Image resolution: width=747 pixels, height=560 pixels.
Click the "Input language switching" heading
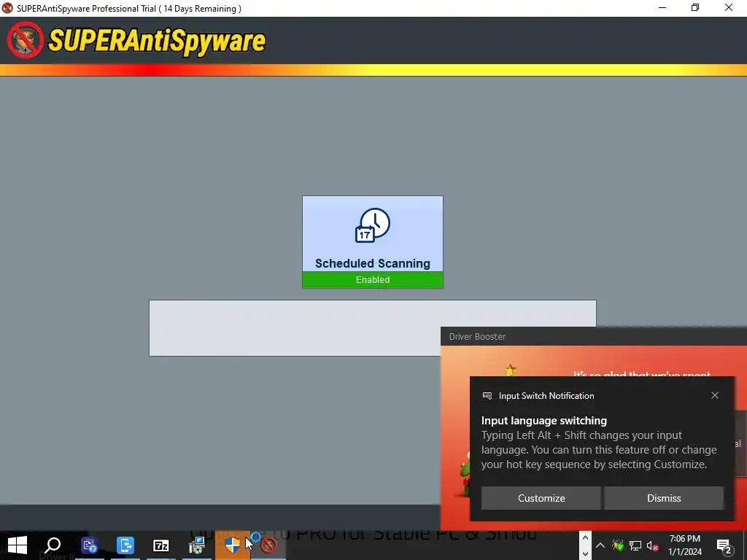click(544, 421)
